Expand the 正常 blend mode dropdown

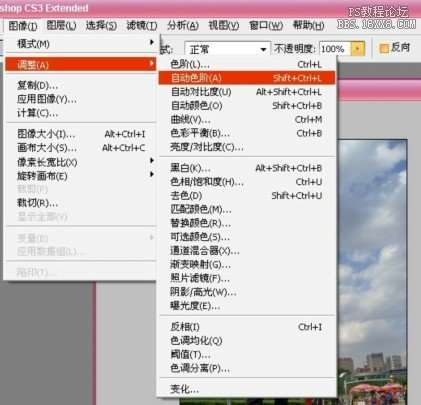point(227,49)
